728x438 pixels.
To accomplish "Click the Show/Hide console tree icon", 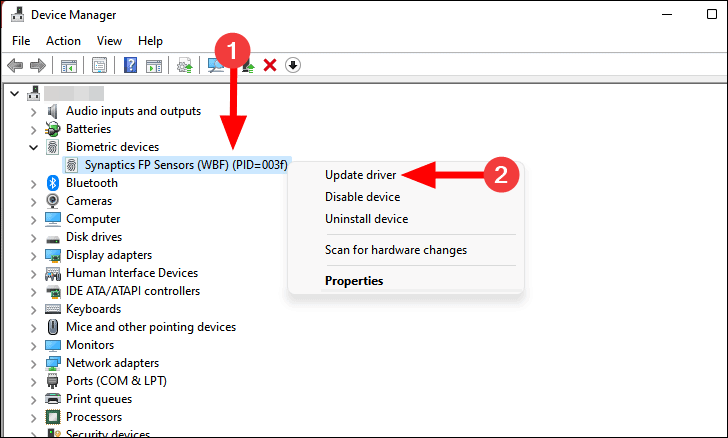I will coord(69,66).
